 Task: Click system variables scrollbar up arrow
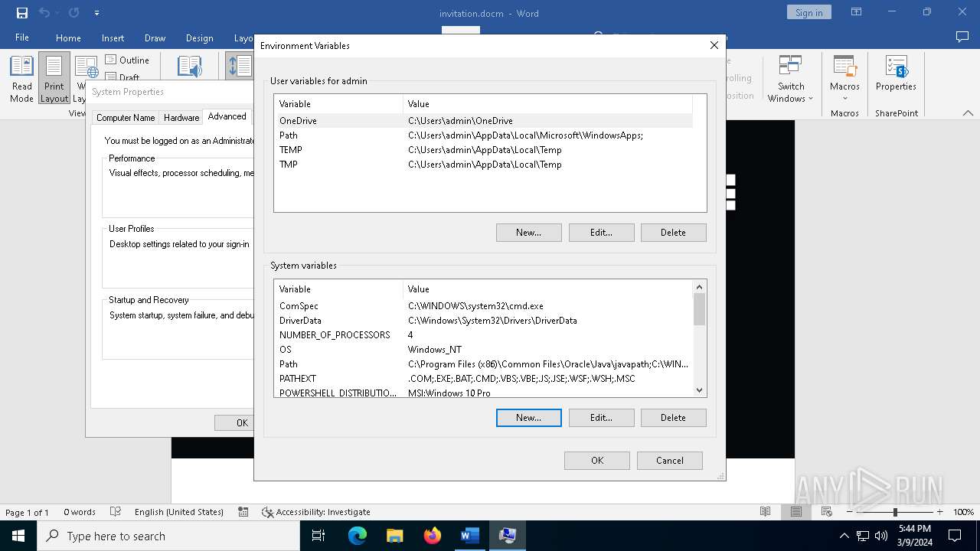[699, 287]
